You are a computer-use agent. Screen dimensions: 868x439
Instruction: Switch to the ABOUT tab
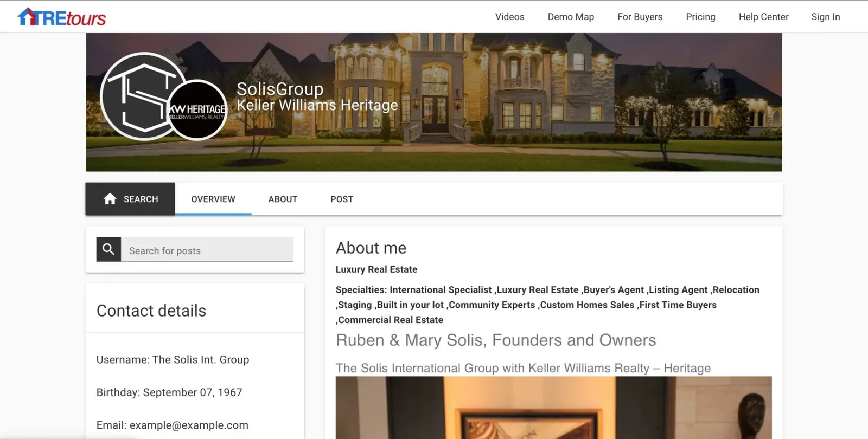(283, 199)
